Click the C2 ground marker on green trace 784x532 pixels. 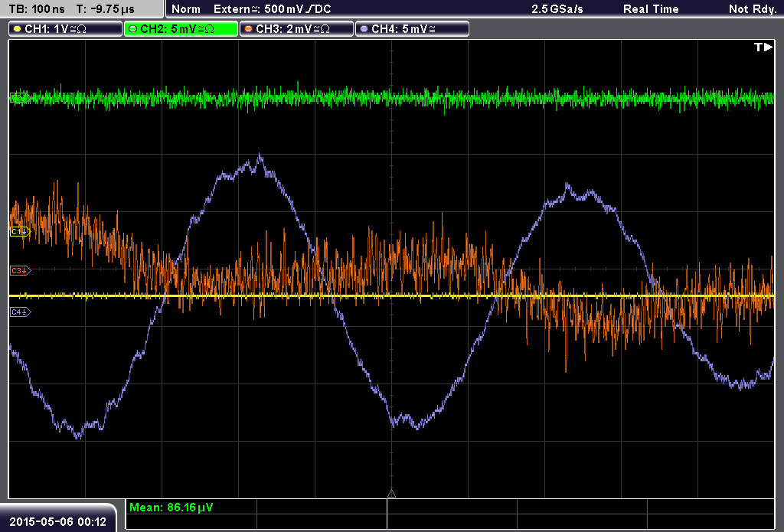[19, 97]
